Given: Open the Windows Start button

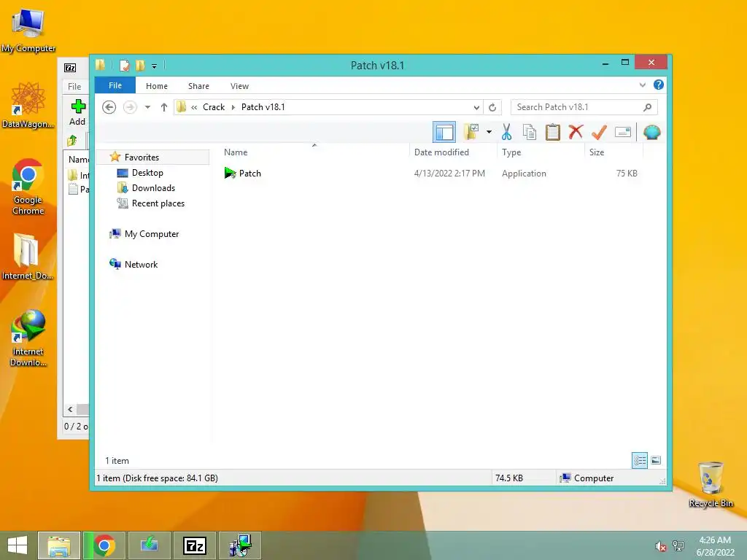Looking at the screenshot, I should coord(18,545).
